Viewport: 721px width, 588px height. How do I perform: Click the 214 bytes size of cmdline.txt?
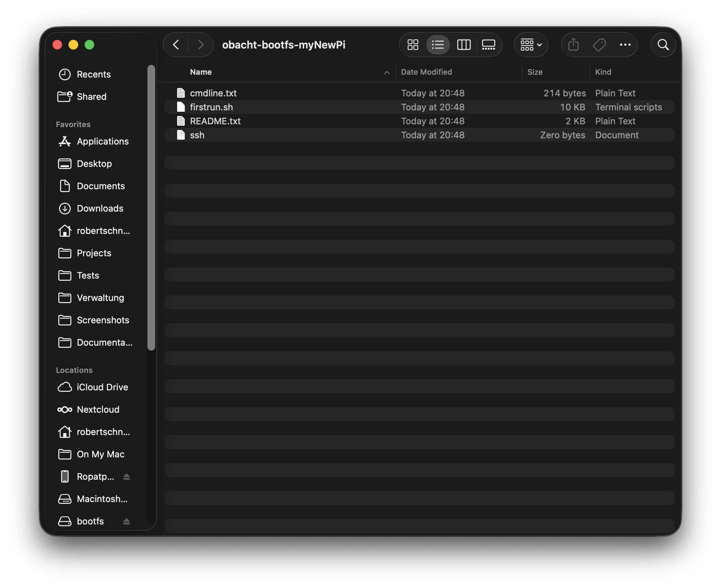pos(565,93)
